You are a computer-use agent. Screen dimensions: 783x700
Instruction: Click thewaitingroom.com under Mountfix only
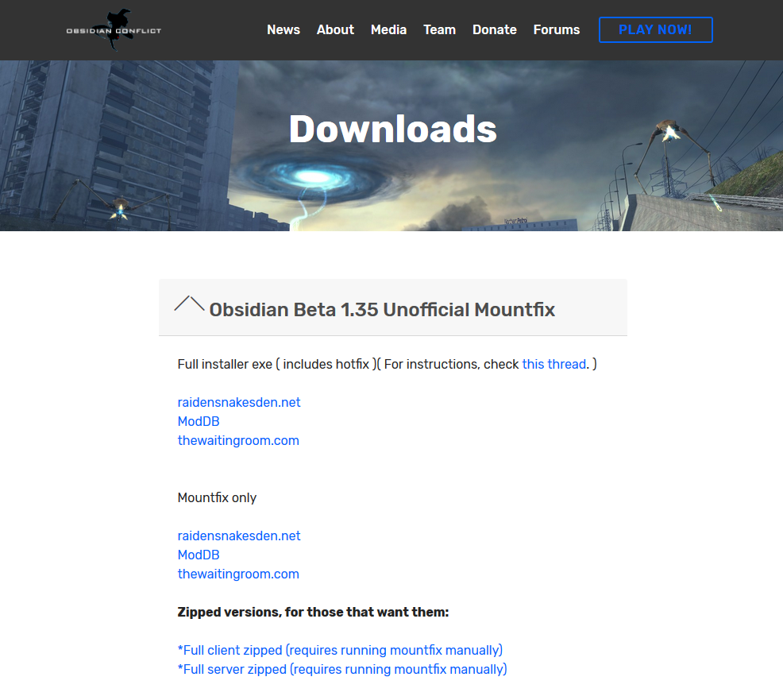coord(238,574)
